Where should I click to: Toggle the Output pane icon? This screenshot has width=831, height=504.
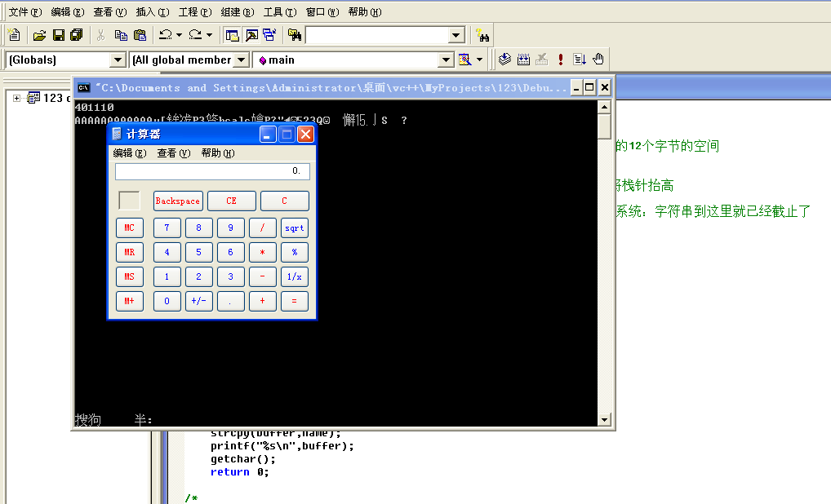(251, 35)
